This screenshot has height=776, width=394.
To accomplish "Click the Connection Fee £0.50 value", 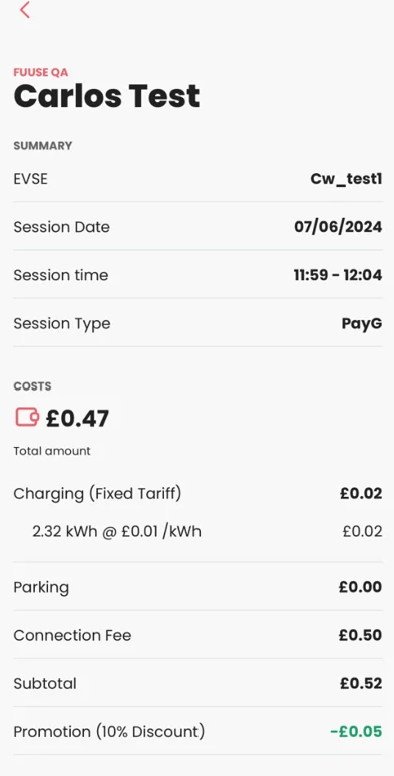I will 360,635.
